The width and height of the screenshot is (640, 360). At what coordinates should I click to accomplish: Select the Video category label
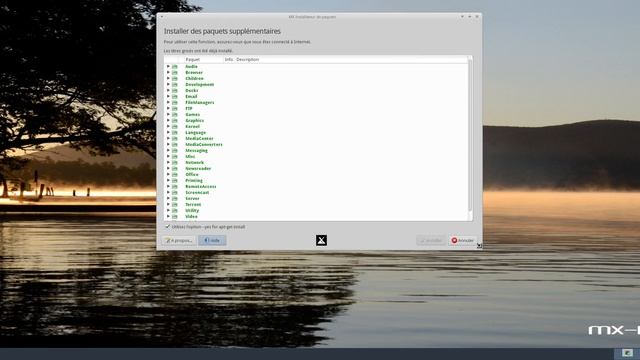(x=191, y=216)
